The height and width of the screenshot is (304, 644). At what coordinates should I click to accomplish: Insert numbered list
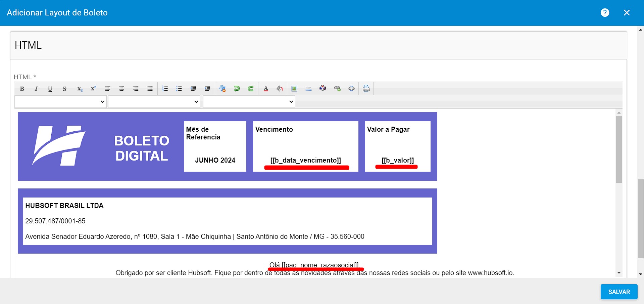165,89
